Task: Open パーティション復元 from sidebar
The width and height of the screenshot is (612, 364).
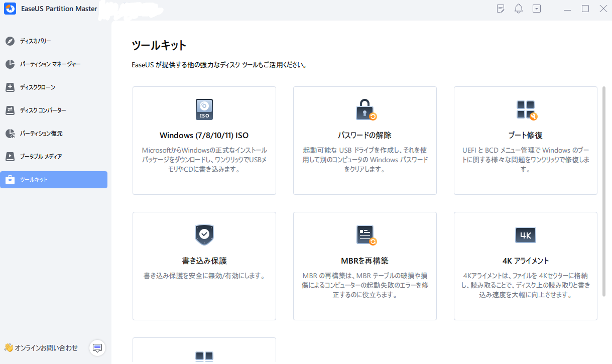Action: coord(41,134)
